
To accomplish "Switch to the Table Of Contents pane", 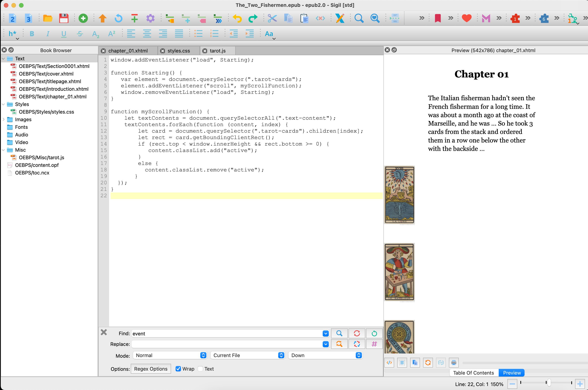I will (x=473, y=373).
